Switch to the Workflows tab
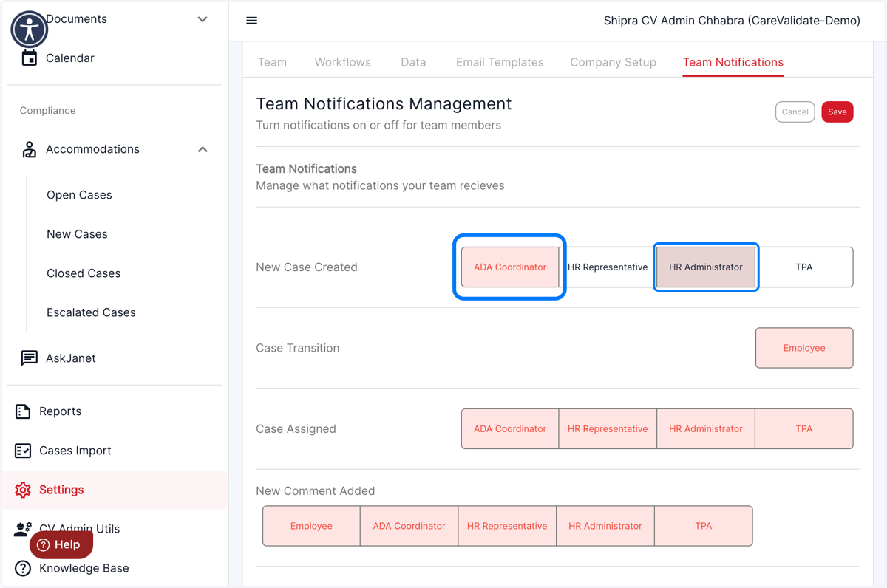The width and height of the screenshot is (887, 588). click(x=343, y=62)
